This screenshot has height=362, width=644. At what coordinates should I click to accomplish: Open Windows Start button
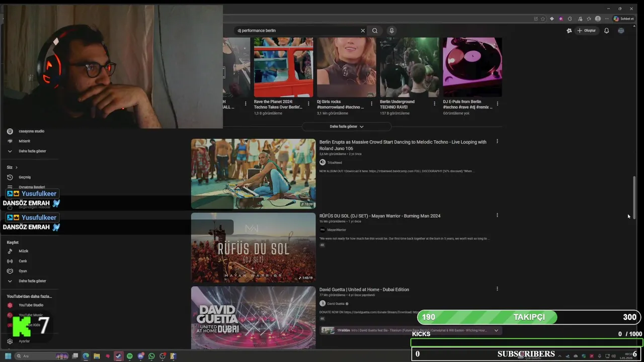tap(8, 356)
